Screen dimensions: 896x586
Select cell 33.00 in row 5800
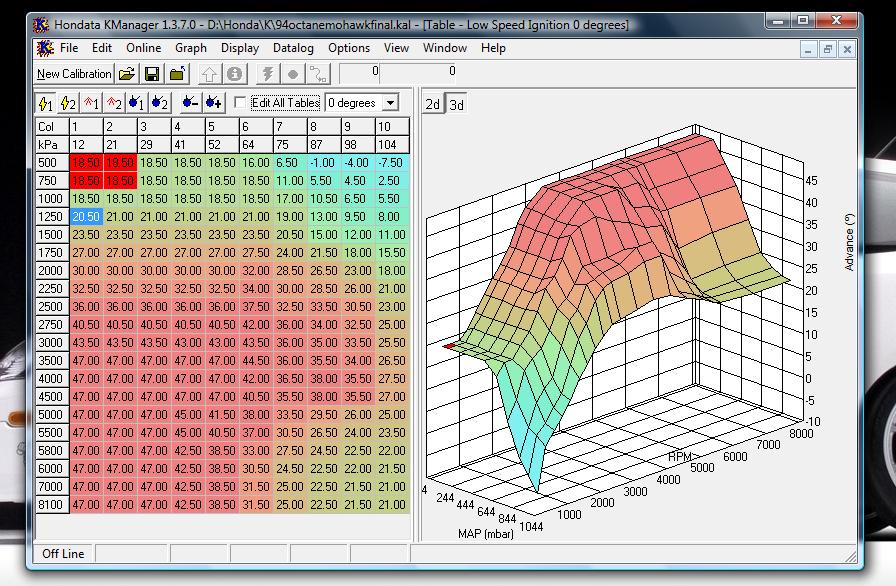coord(256,451)
